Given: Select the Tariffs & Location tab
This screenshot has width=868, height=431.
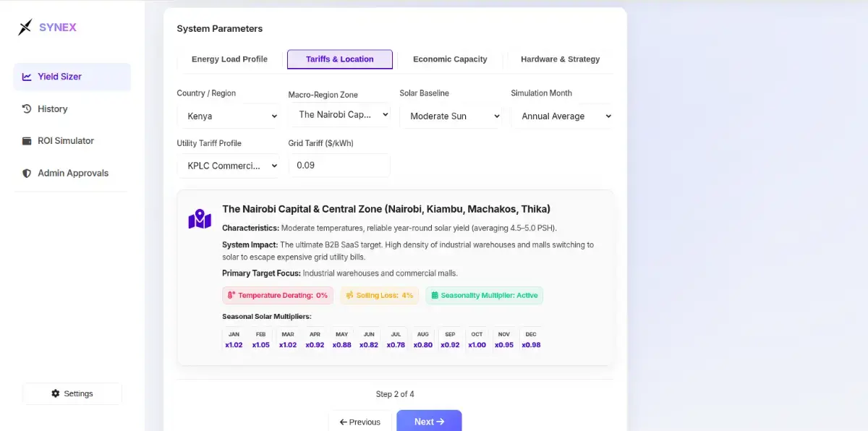Looking at the screenshot, I should [x=340, y=59].
